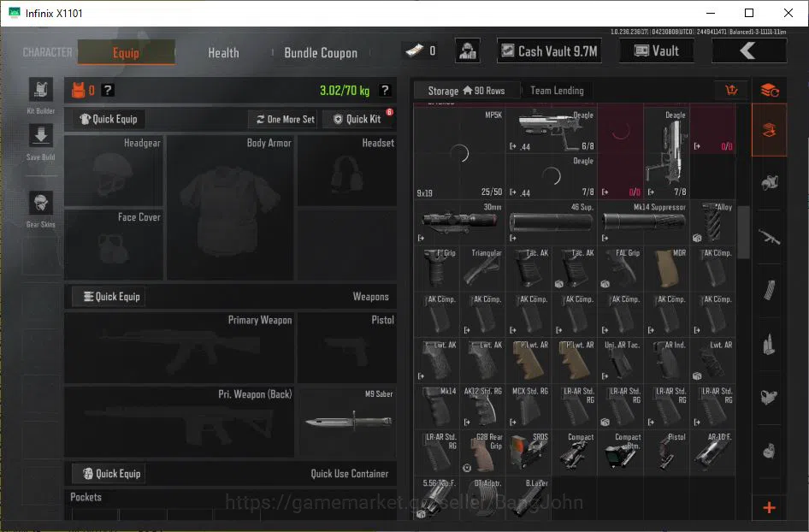Viewport: 809px width, 532px height.
Task: Select the MCX Std. RG grip
Action: coord(528,406)
